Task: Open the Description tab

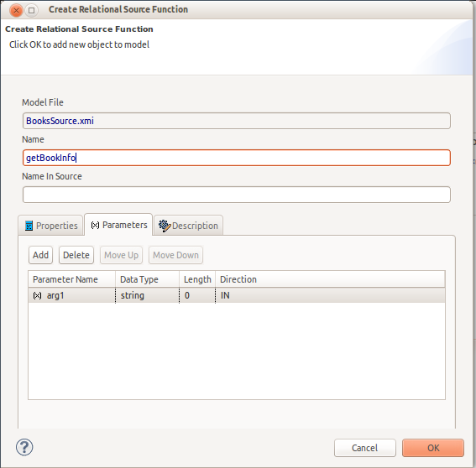Action: pyautogui.click(x=189, y=226)
